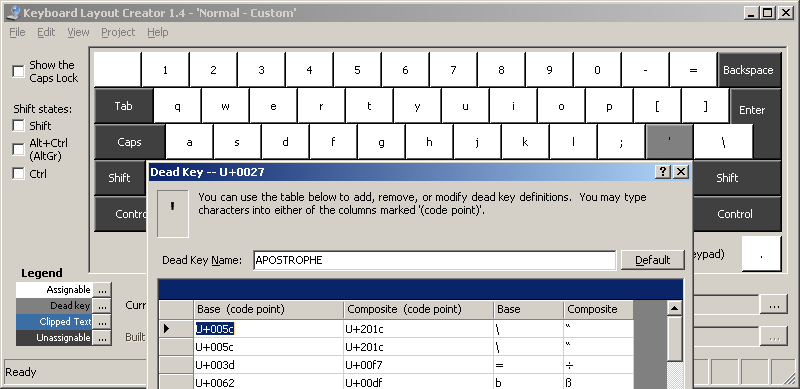The width and height of the screenshot is (800, 389).
Task: Enable Show the Caps Lock checkbox
Action: tap(18, 71)
